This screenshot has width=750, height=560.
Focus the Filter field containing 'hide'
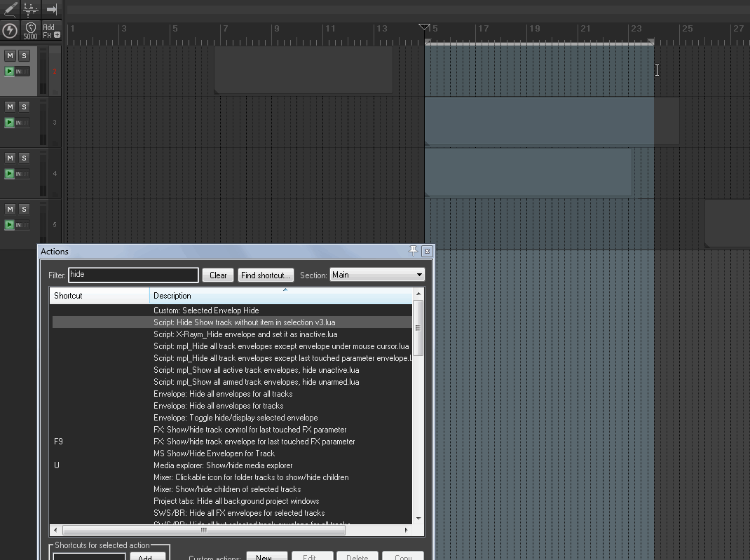tap(133, 275)
